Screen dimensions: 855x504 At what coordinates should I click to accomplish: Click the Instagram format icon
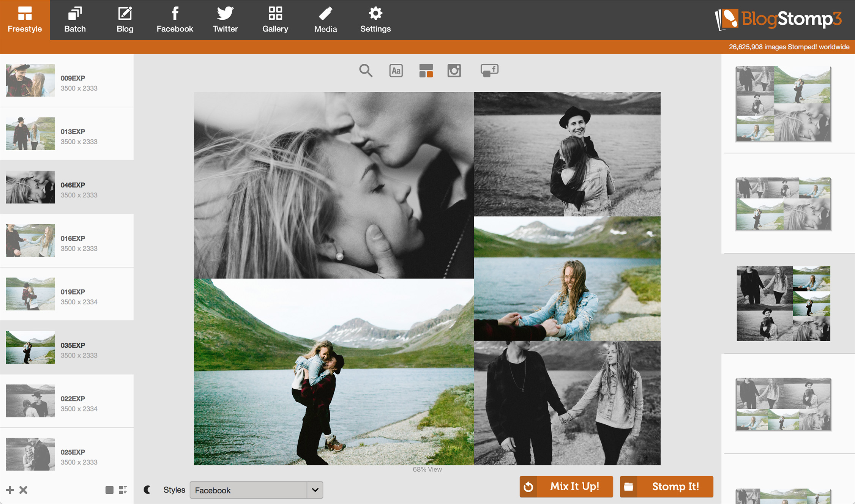(x=454, y=71)
